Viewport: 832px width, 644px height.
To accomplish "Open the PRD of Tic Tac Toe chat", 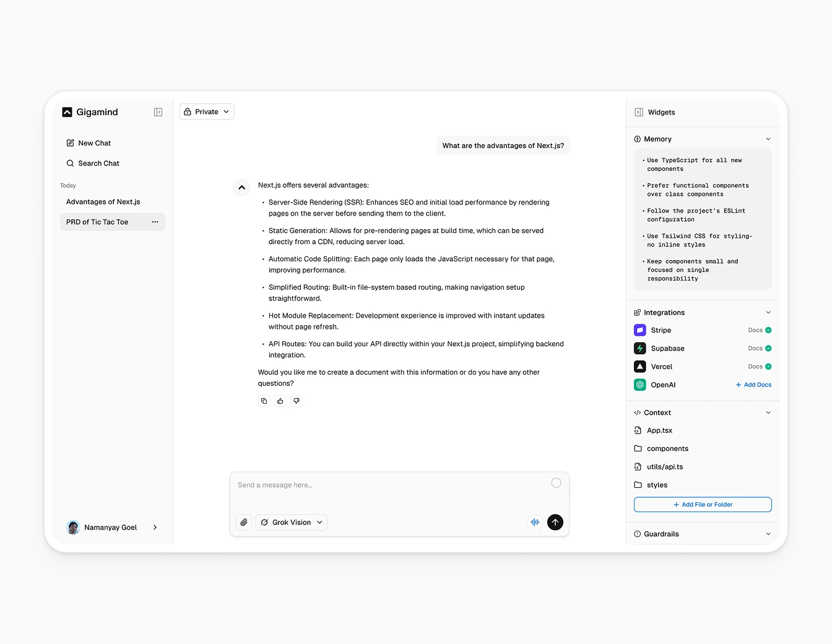I will coord(97,222).
